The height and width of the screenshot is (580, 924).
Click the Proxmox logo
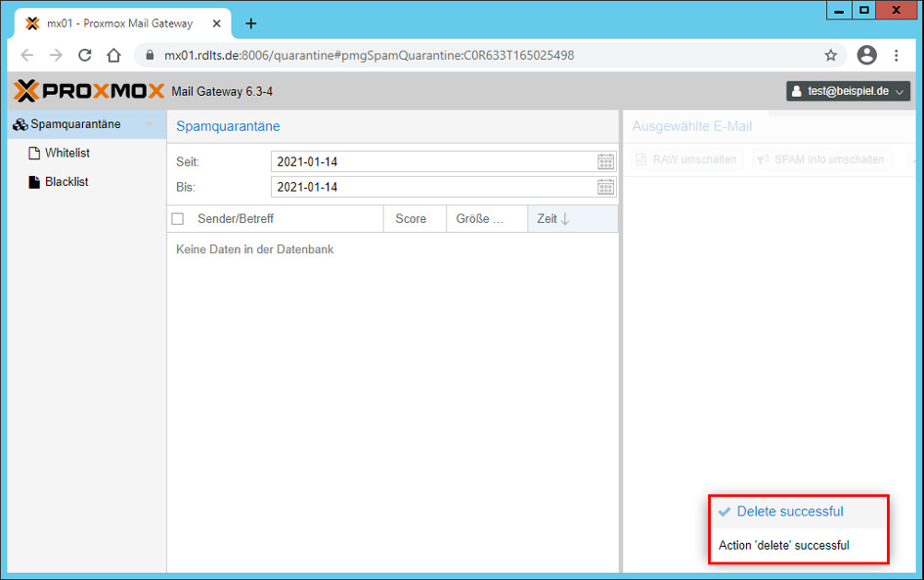(89, 91)
